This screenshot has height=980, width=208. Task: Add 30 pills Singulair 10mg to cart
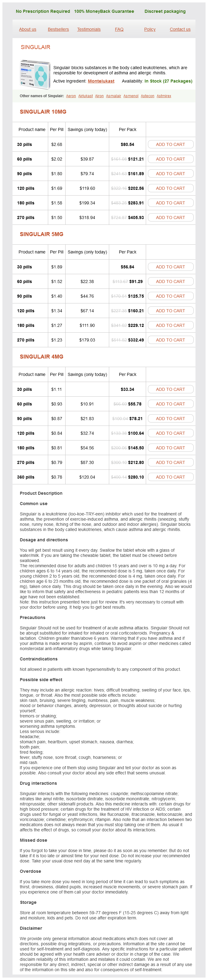(x=170, y=145)
